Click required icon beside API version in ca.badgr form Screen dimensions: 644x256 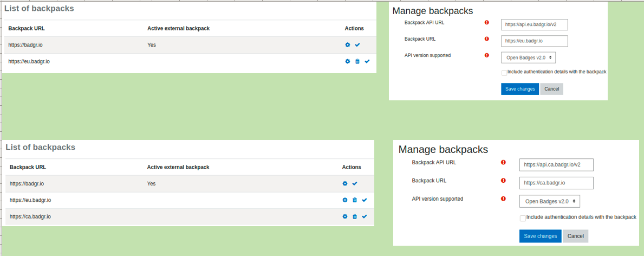tap(503, 199)
